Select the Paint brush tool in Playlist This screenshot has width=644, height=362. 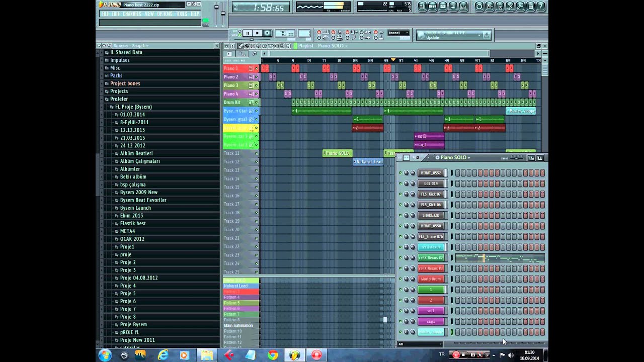pyautogui.click(x=247, y=46)
